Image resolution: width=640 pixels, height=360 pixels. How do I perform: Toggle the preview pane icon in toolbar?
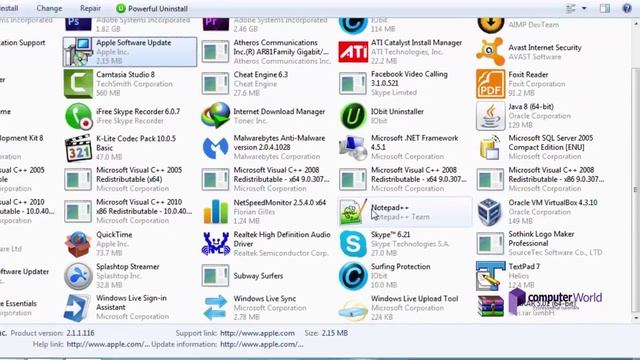tap(605, 8)
